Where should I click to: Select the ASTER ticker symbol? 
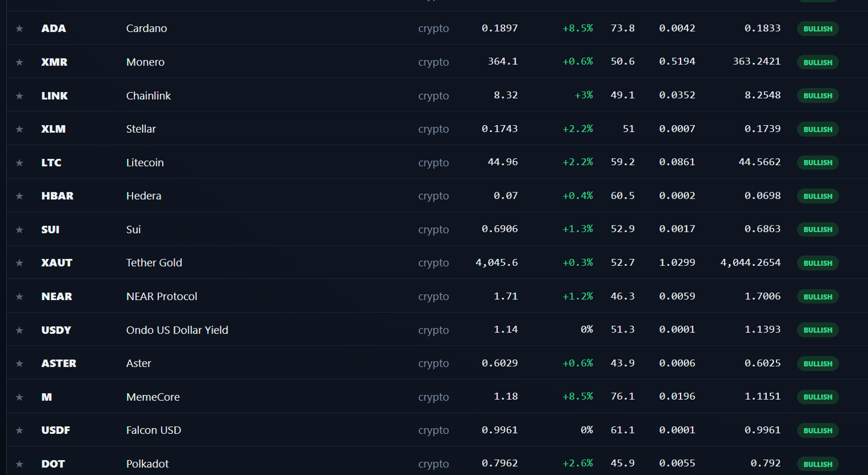click(x=59, y=363)
